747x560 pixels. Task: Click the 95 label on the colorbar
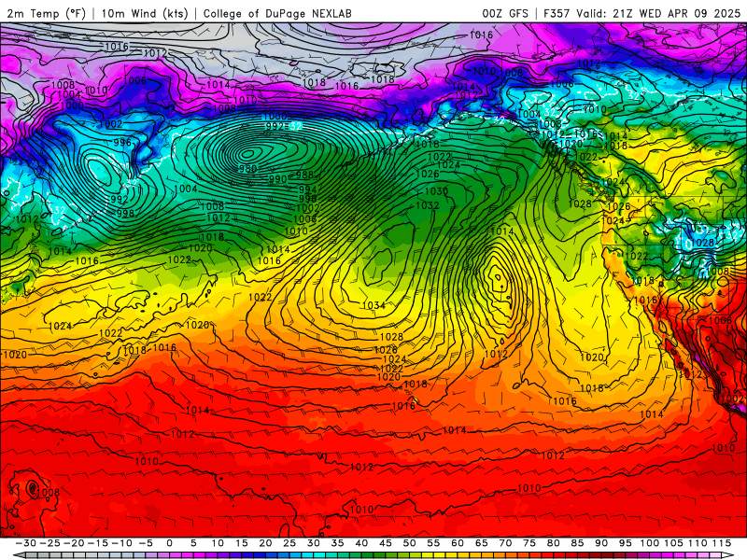coord(625,543)
